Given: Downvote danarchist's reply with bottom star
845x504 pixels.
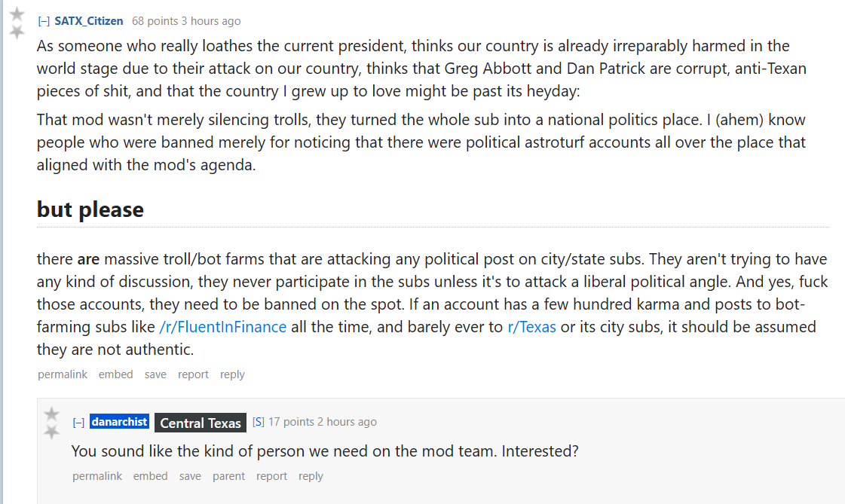Looking at the screenshot, I should (52, 432).
